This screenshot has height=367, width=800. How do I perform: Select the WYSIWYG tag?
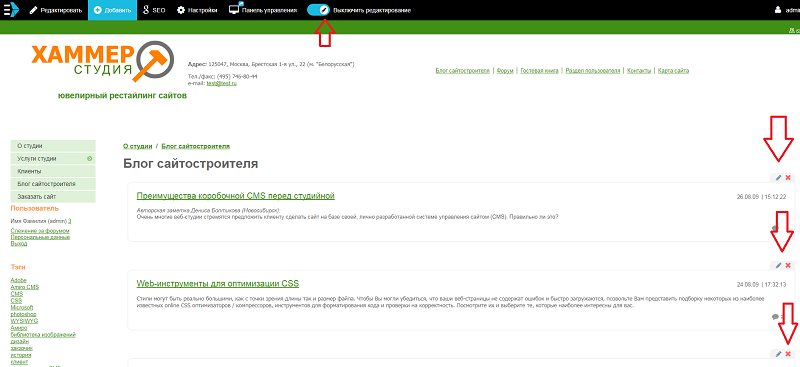[x=24, y=321]
